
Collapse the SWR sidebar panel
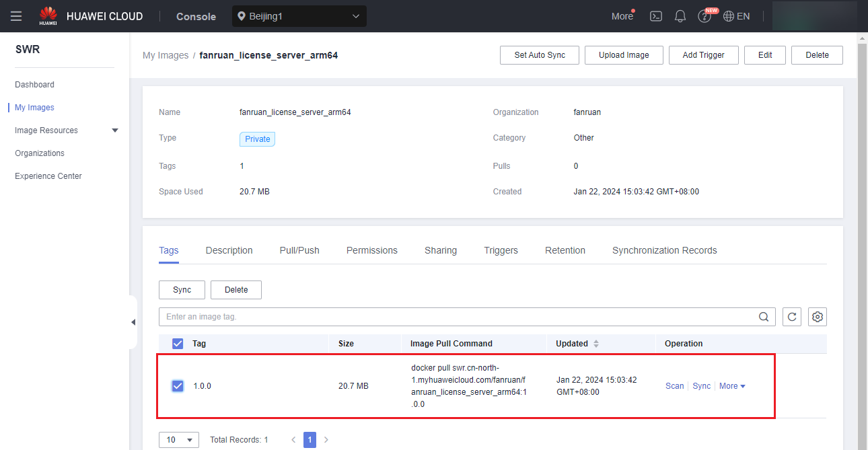coord(133,322)
